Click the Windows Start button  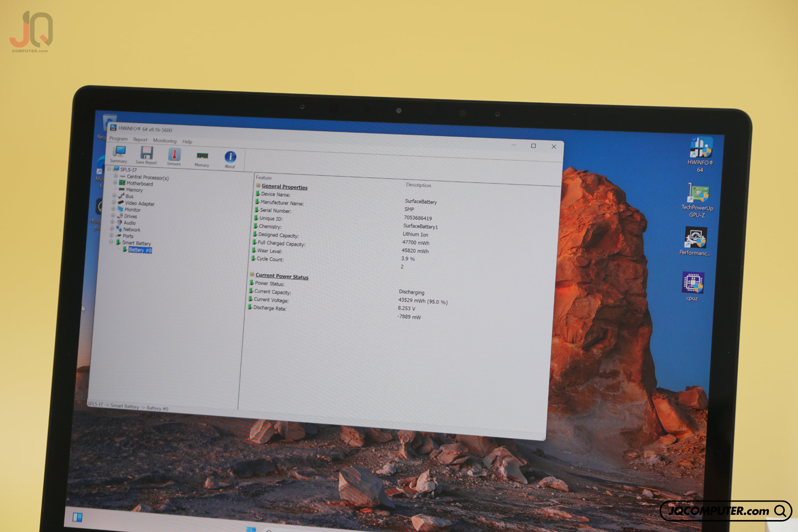tap(251, 529)
